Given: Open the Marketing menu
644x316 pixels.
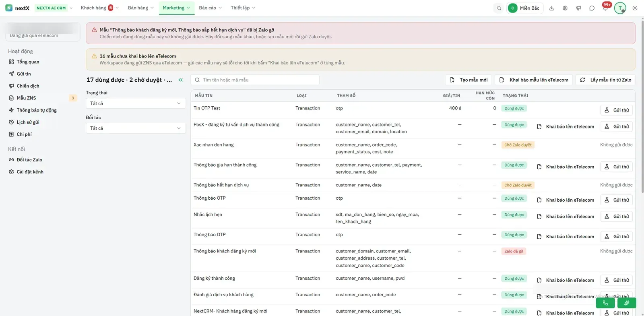Looking at the screenshot, I should [176, 8].
